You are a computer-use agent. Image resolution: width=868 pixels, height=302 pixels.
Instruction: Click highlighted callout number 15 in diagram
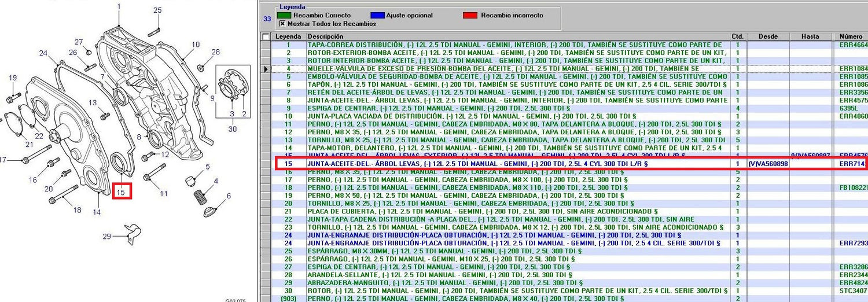pos(123,191)
